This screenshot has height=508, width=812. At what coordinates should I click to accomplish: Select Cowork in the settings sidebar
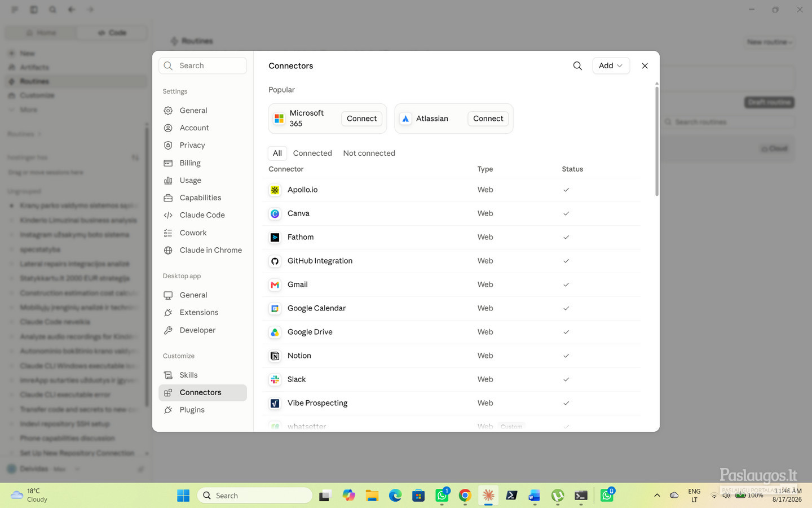click(202, 233)
